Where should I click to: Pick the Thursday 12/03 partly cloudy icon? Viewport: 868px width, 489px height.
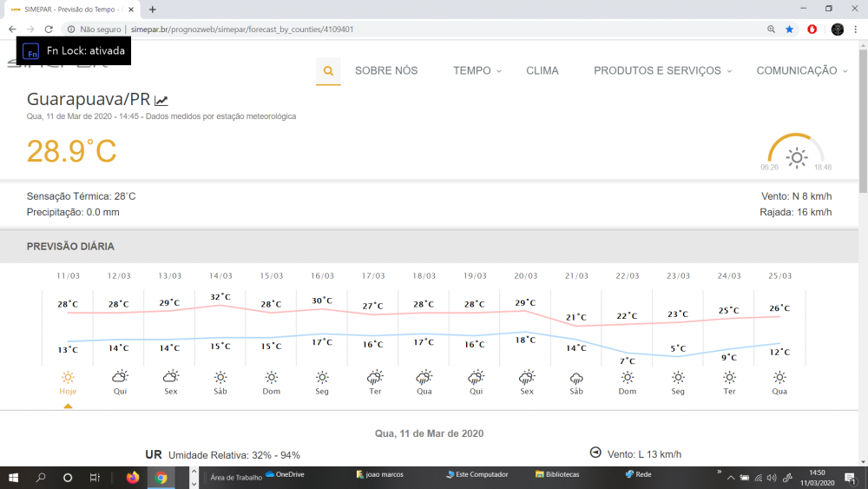pos(119,377)
